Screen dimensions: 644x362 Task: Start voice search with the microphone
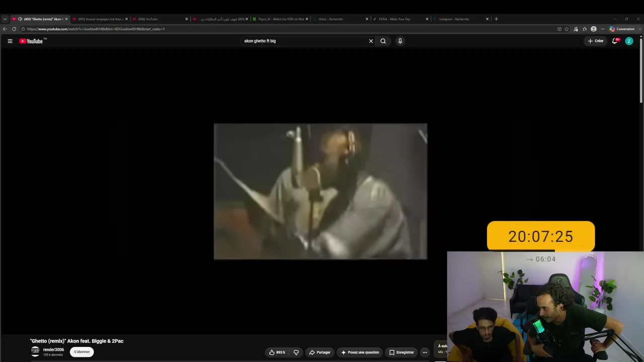(x=400, y=41)
